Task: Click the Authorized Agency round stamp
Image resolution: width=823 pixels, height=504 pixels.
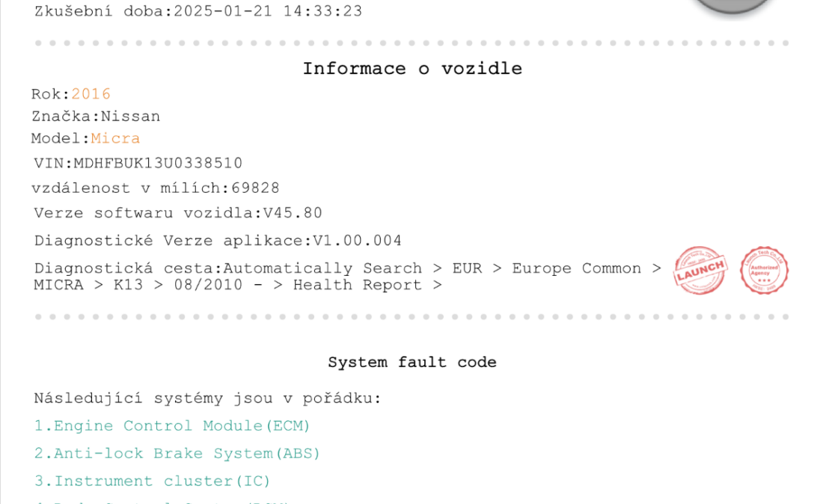Action: tap(764, 271)
